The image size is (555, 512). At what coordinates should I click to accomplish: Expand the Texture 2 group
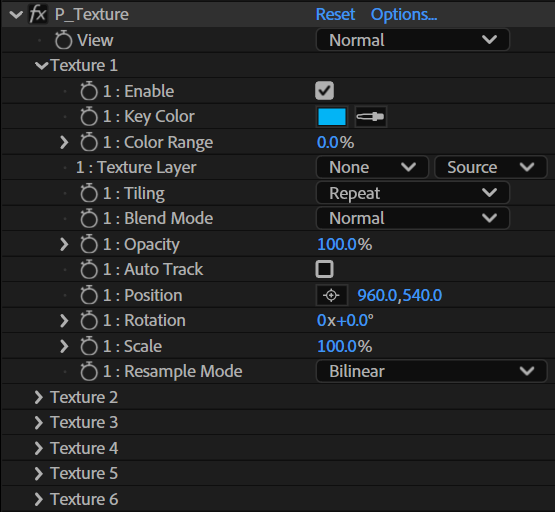(x=39, y=397)
